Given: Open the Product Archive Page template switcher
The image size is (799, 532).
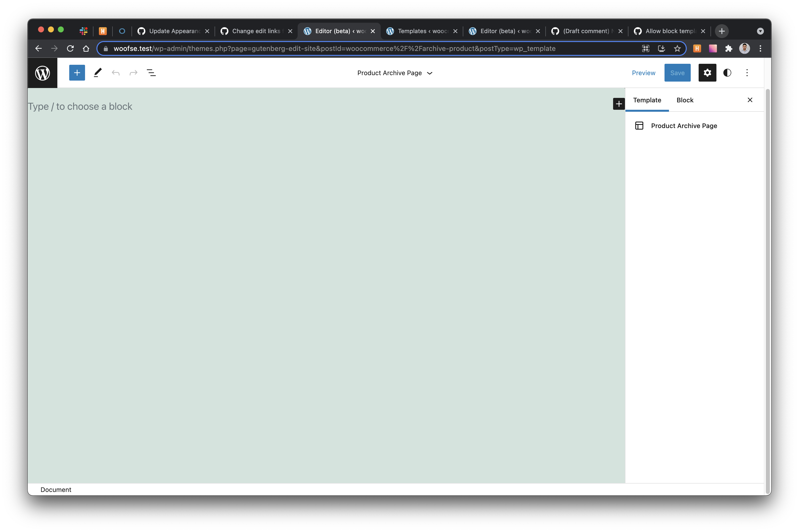Looking at the screenshot, I should click(395, 73).
